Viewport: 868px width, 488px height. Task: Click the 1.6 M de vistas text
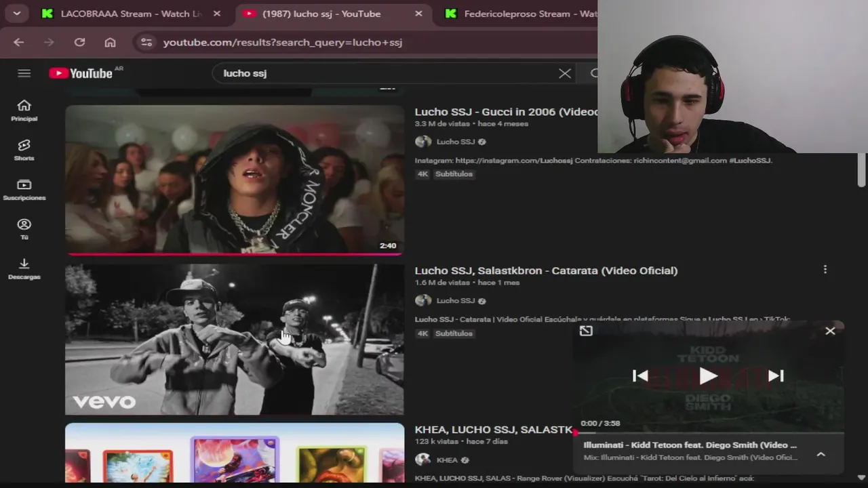442,283
